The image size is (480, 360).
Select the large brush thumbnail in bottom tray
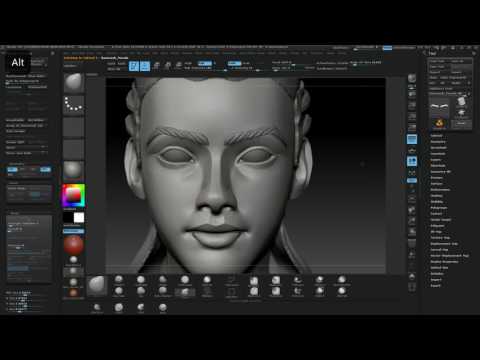(97, 285)
